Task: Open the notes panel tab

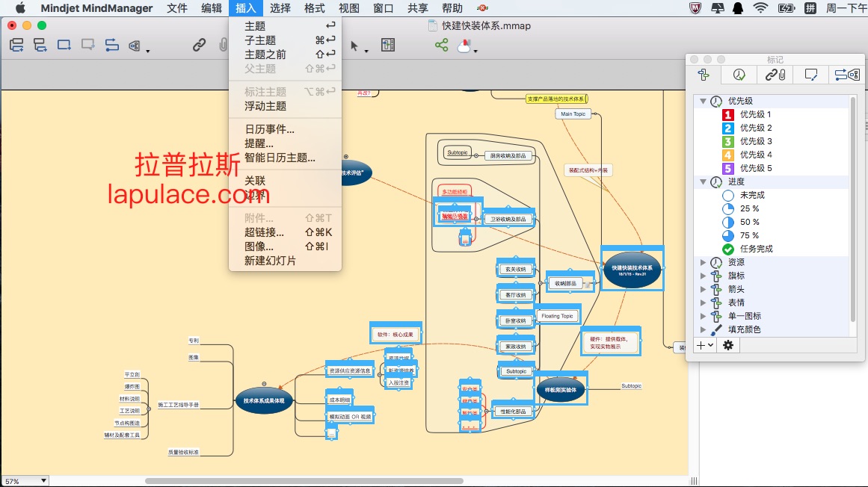Action: tap(810, 75)
